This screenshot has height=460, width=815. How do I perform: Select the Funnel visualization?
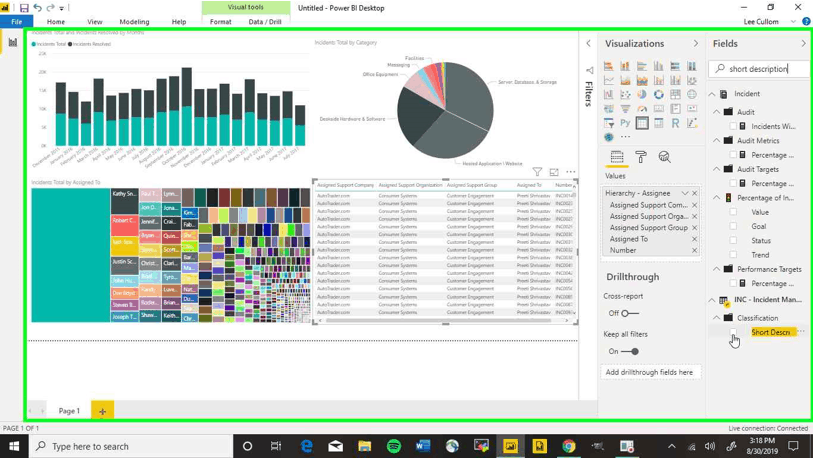(x=625, y=109)
